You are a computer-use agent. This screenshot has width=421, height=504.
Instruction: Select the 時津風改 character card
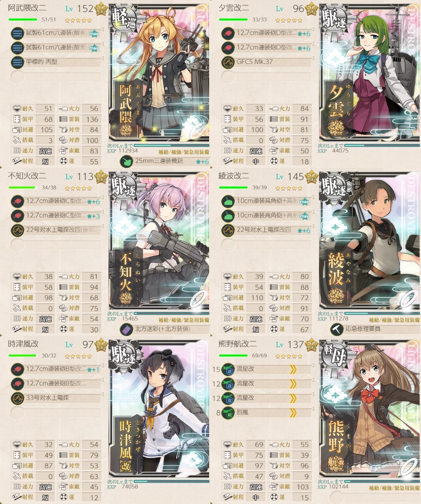click(159, 409)
